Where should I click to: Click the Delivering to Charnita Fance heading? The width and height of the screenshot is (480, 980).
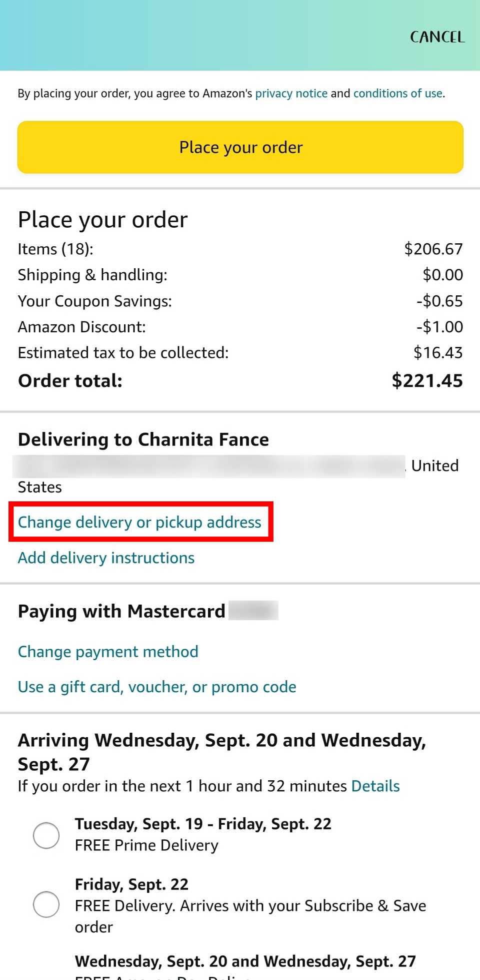(x=143, y=439)
